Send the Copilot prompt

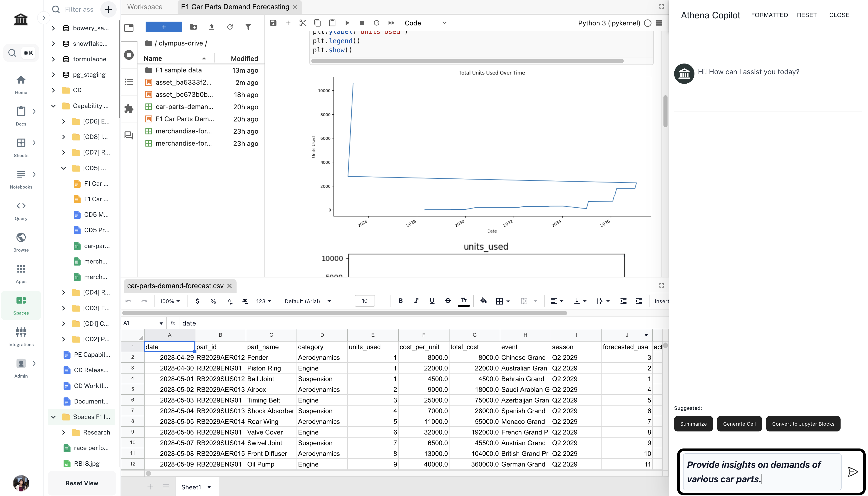[853, 472]
